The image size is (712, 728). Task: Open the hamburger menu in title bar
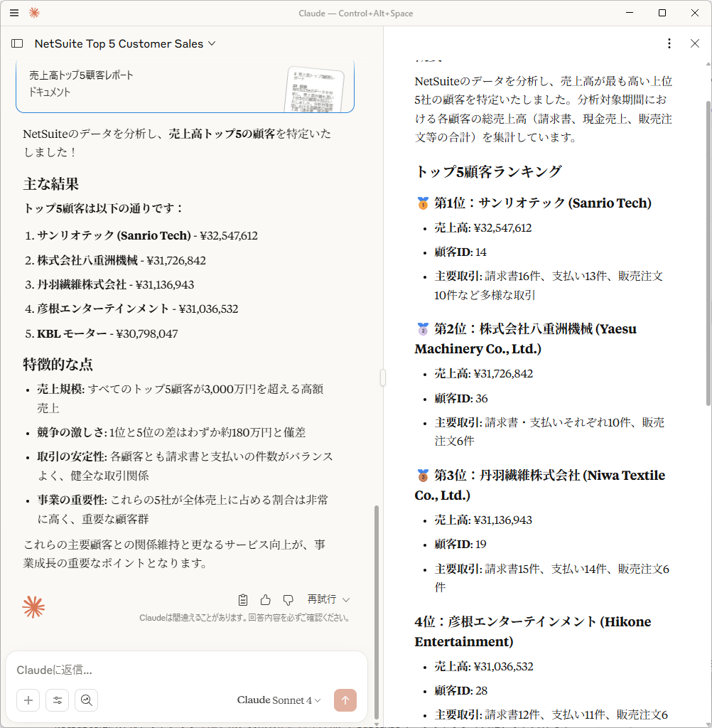click(14, 13)
